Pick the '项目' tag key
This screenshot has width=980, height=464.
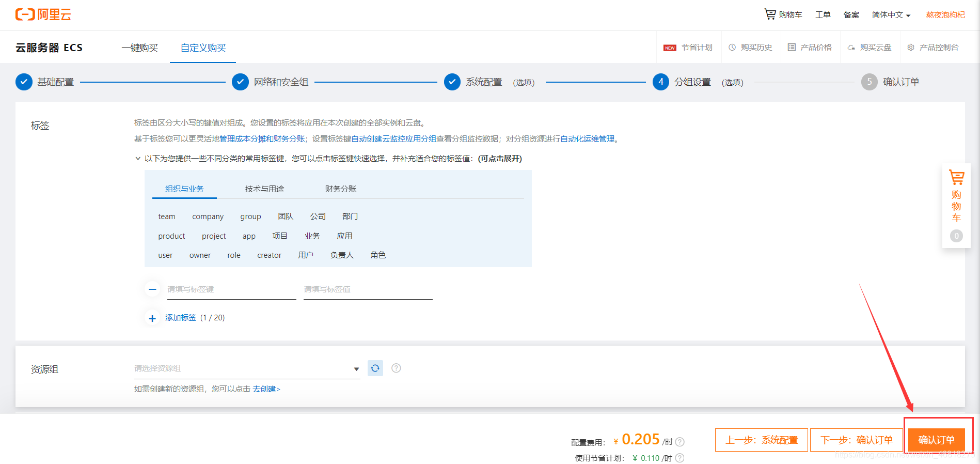click(280, 236)
